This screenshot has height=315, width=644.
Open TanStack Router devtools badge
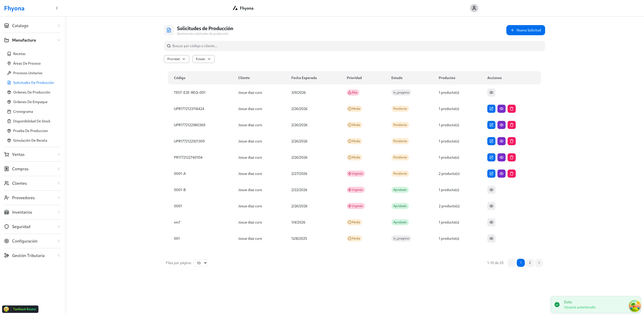pyautogui.click(x=20, y=309)
